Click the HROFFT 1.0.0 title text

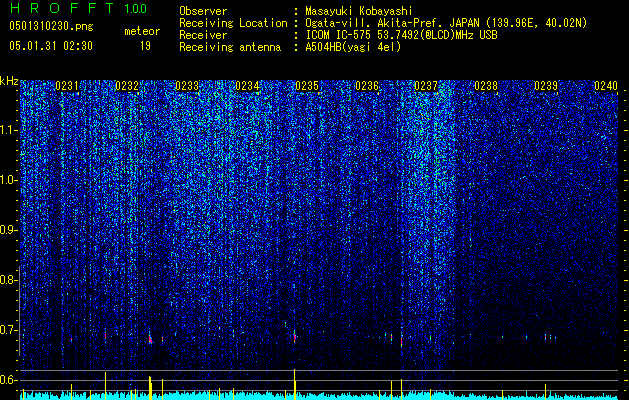[x=78, y=8]
